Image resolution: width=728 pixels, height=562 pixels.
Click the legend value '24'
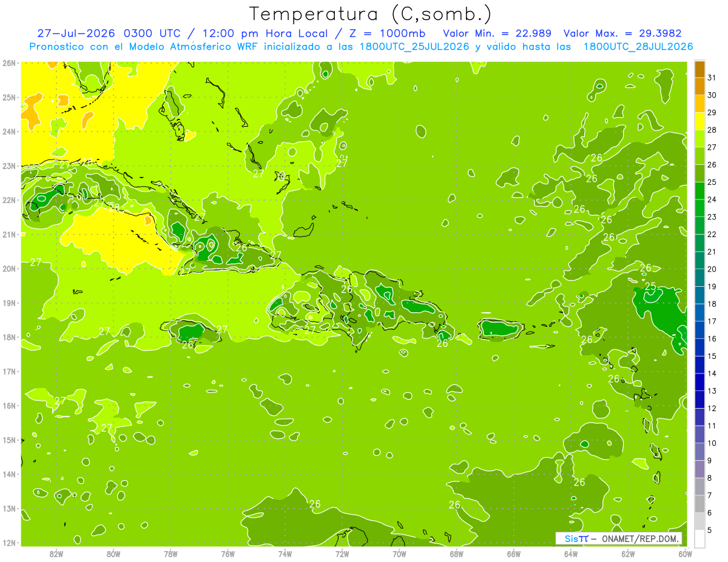click(712, 199)
